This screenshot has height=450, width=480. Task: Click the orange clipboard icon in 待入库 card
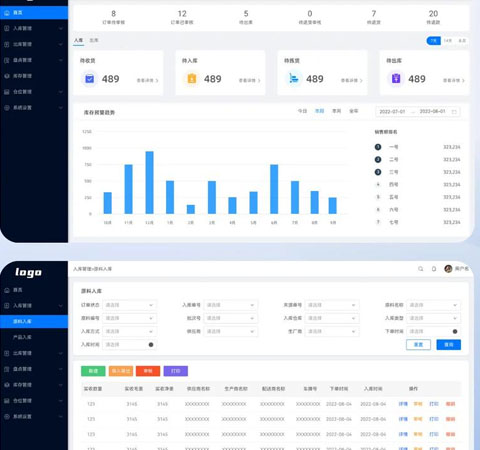click(x=192, y=79)
